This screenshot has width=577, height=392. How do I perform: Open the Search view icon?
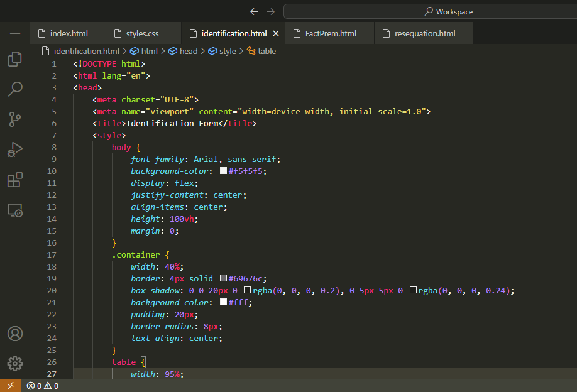(x=15, y=89)
